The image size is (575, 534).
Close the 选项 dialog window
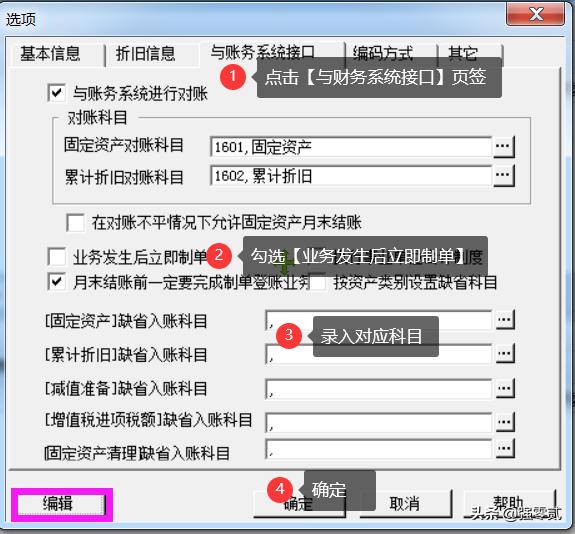tap(535, 14)
